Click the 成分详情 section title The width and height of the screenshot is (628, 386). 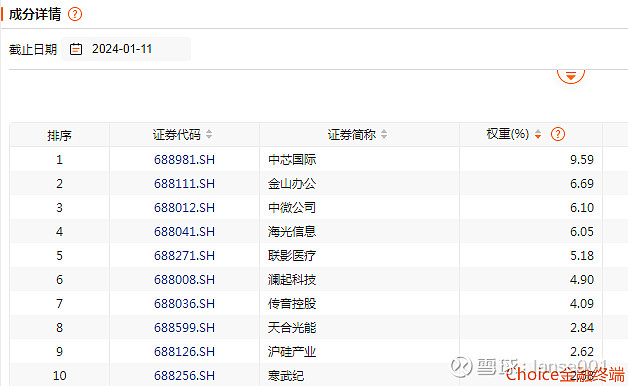point(35,14)
